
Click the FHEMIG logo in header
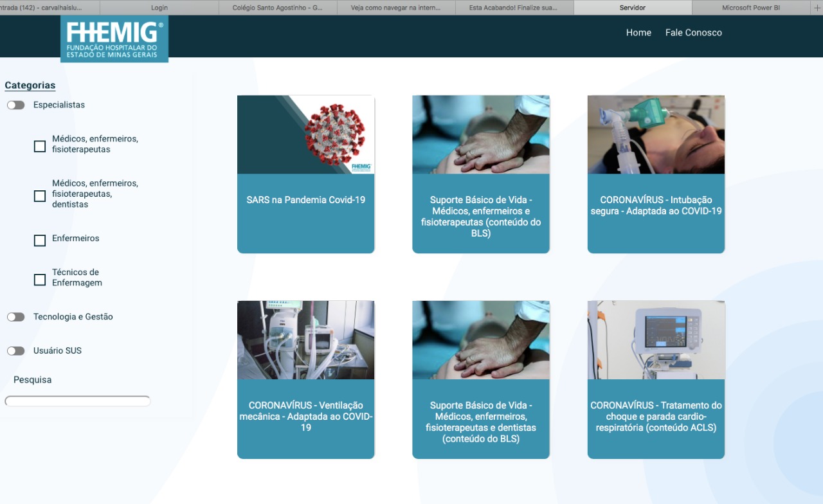pos(114,39)
